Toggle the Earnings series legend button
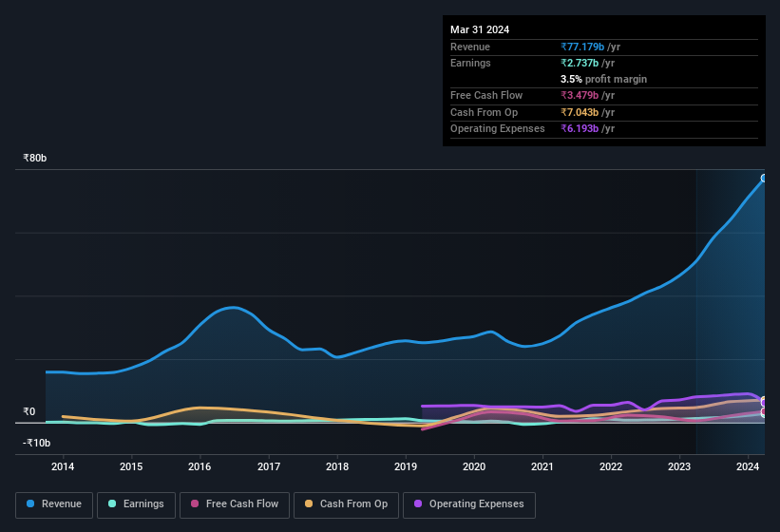The image size is (780, 532). point(136,504)
